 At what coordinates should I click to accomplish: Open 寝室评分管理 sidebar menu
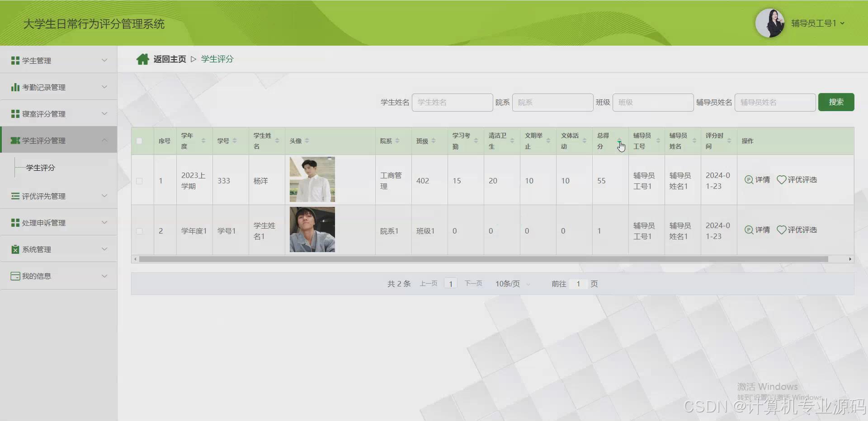pos(59,113)
